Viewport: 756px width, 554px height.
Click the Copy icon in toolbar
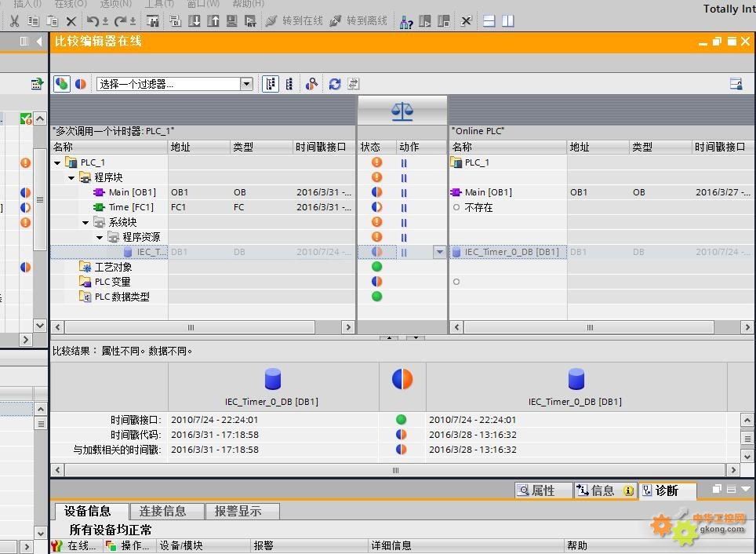pos(33,21)
